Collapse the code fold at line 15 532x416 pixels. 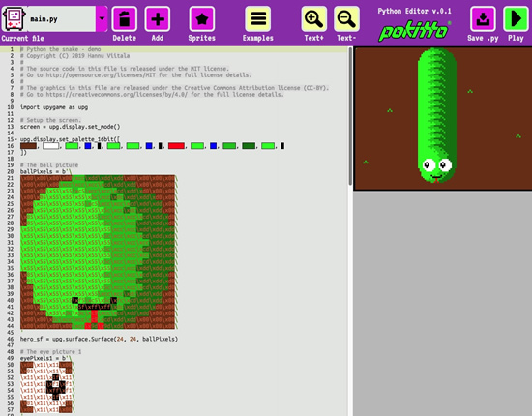tap(16, 139)
